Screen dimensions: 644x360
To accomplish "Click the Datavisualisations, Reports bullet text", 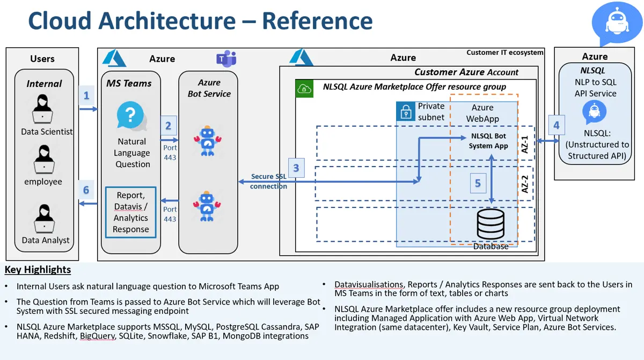I will tap(483, 289).
